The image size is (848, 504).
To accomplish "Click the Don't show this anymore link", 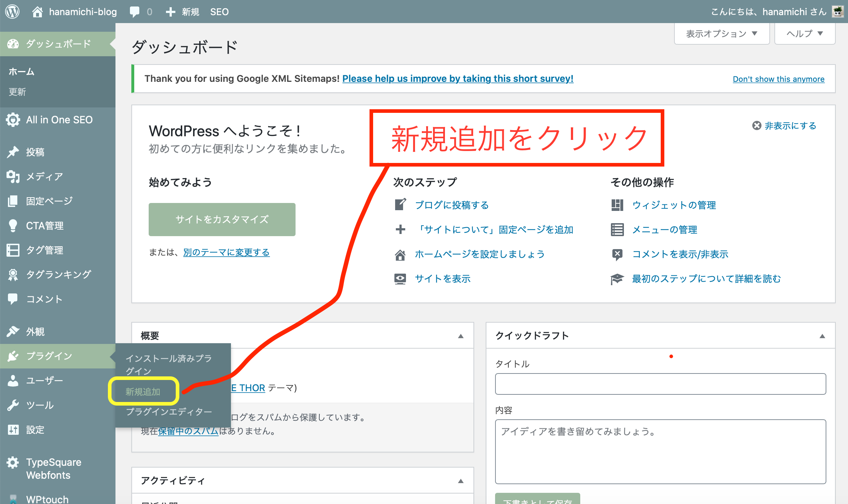I will 778,79.
